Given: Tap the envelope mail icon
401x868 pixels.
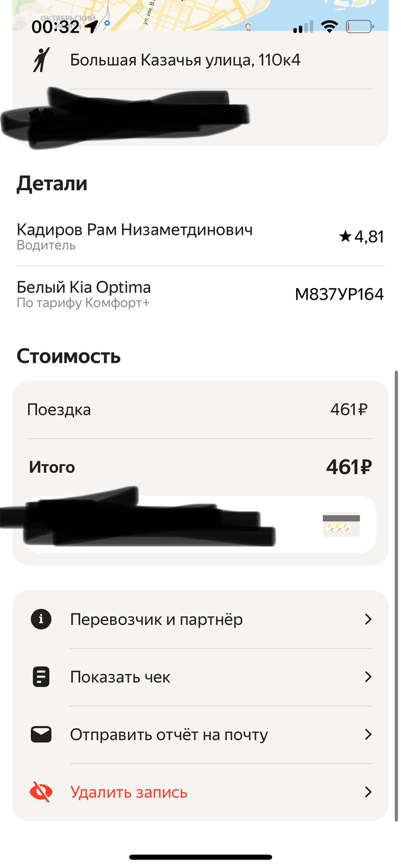Looking at the screenshot, I should [x=41, y=735].
